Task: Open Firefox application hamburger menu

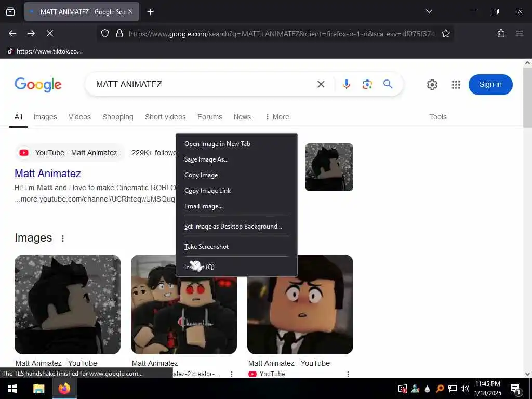Action: click(519, 33)
